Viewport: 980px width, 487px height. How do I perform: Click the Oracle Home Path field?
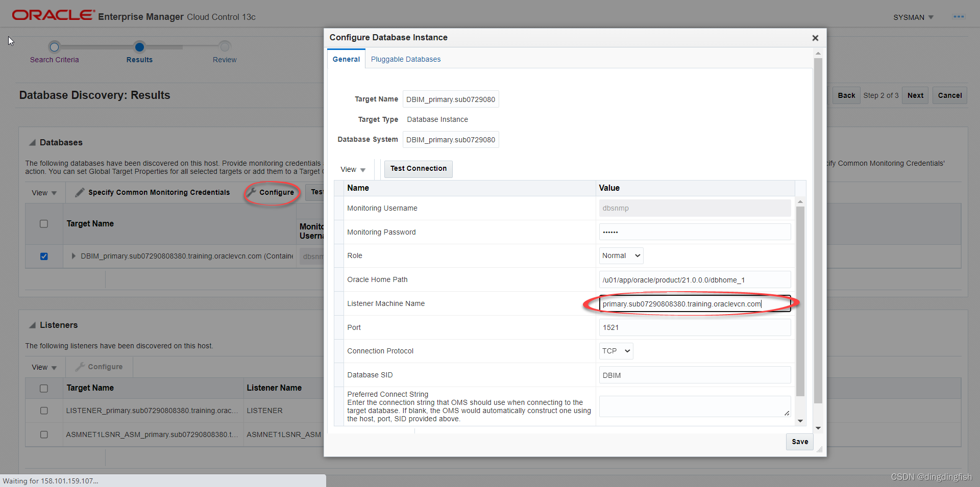pos(695,280)
